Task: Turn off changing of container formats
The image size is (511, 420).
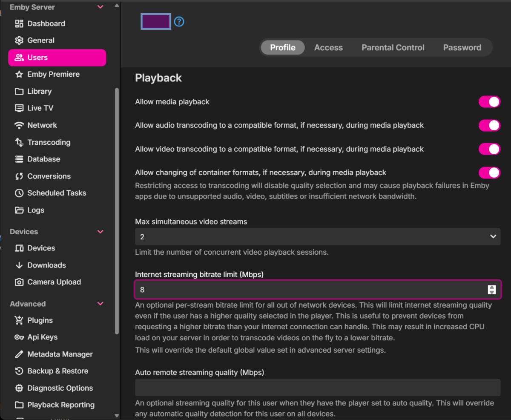Action: coord(489,173)
